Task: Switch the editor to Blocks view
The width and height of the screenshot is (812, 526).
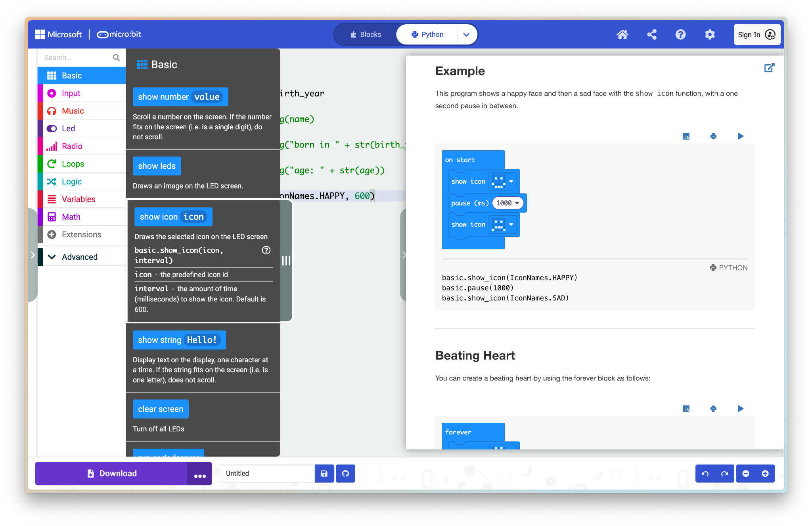Action: pyautogui.click(x=366, y=35)
